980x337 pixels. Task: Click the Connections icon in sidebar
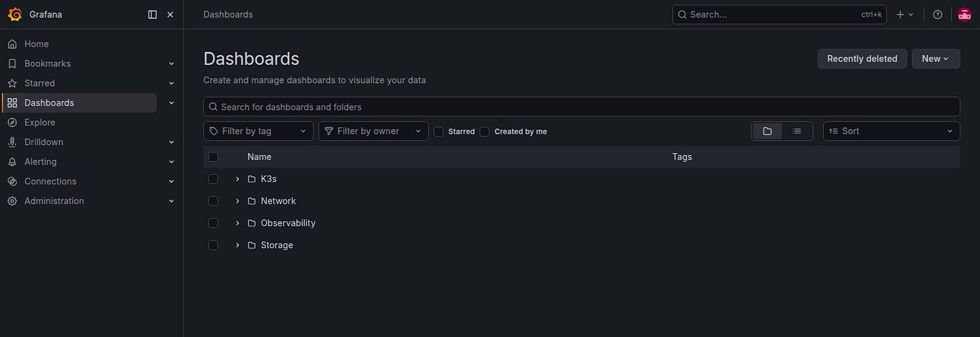click(12, 181)
